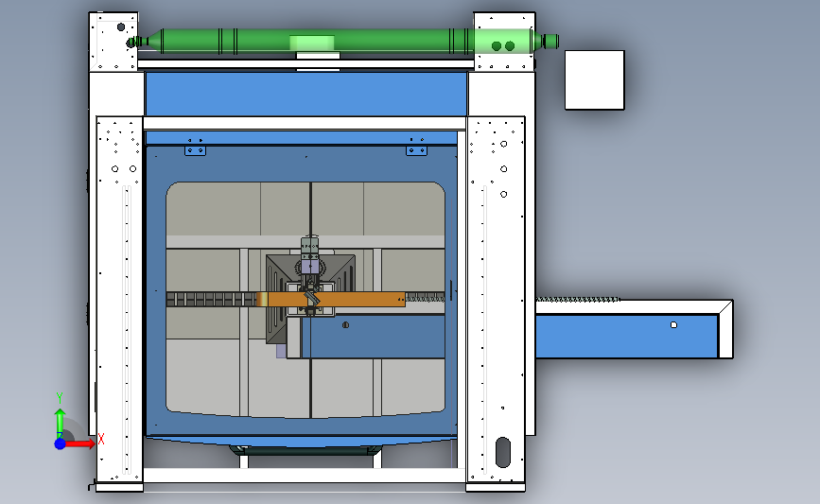
Task: Click the green Y axis arrow of the triad
Action: [x=60, y=422]
